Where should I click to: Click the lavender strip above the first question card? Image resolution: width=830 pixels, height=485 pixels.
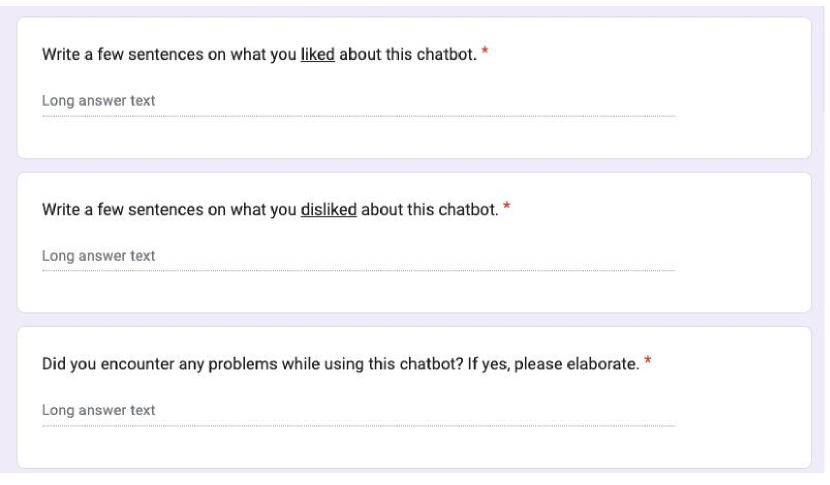414,9
